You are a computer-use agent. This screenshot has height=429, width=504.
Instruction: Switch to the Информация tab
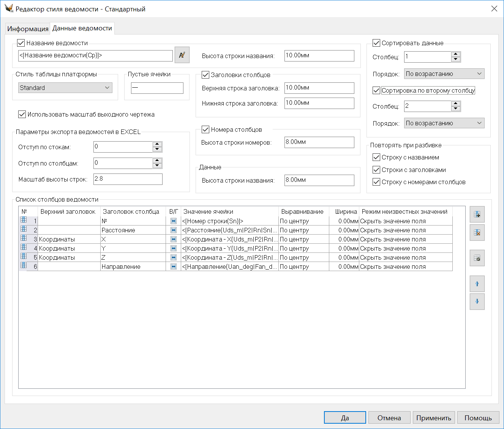28,29
